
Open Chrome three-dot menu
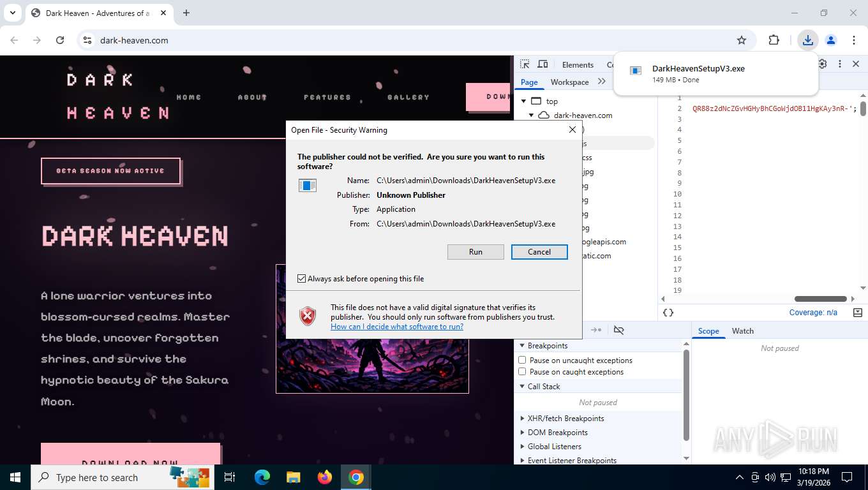(854, 40)
